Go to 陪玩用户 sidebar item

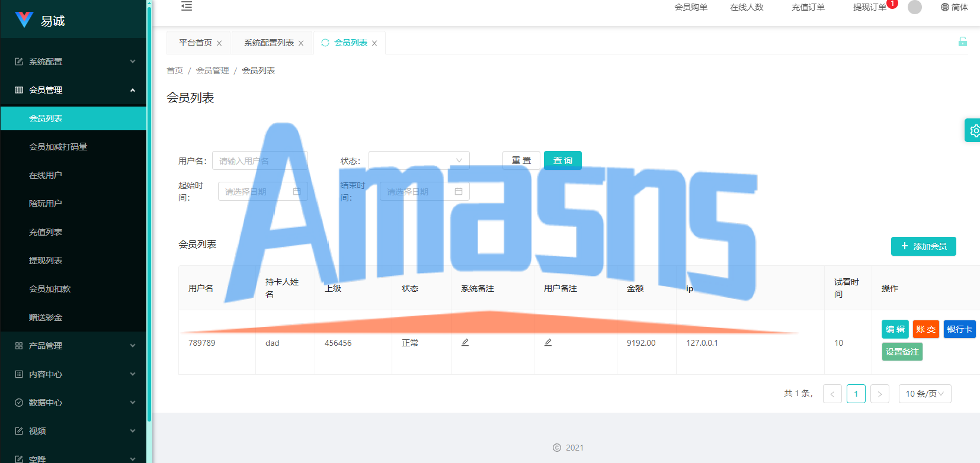point(73,204)
